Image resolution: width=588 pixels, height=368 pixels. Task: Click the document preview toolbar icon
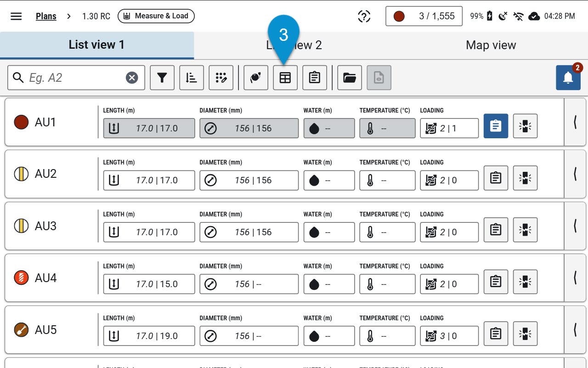[379, 78]
